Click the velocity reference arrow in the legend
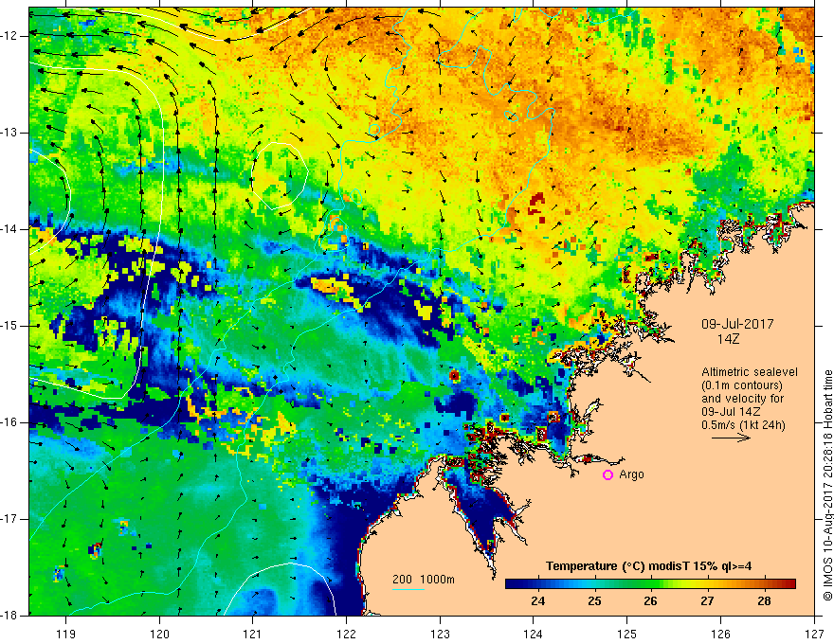Viewport: 834px width, 644px height. point(731,438)
